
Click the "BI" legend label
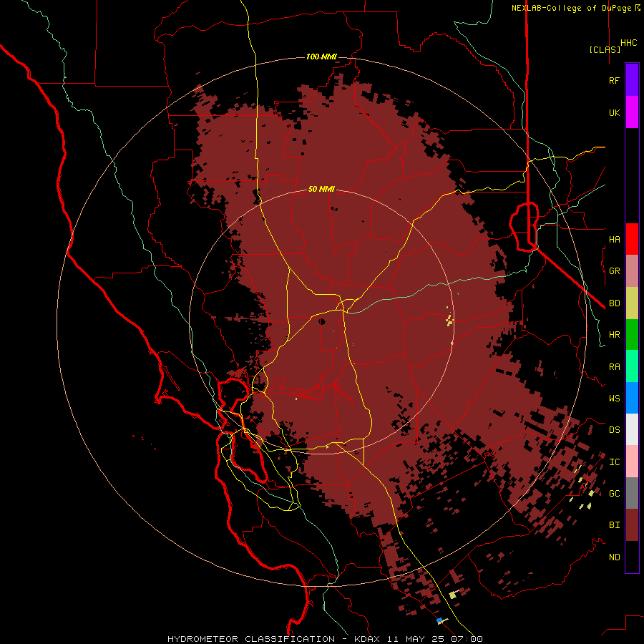[x=615, y=525]
